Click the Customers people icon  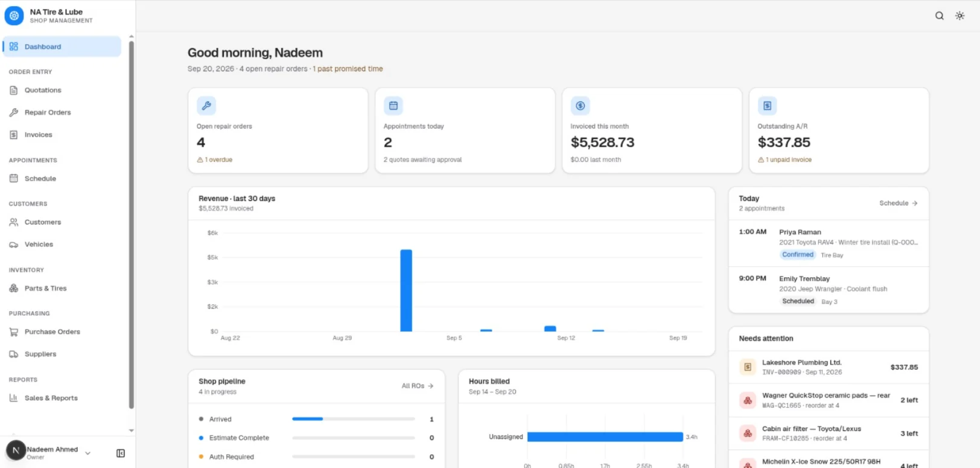click(14, 222)
